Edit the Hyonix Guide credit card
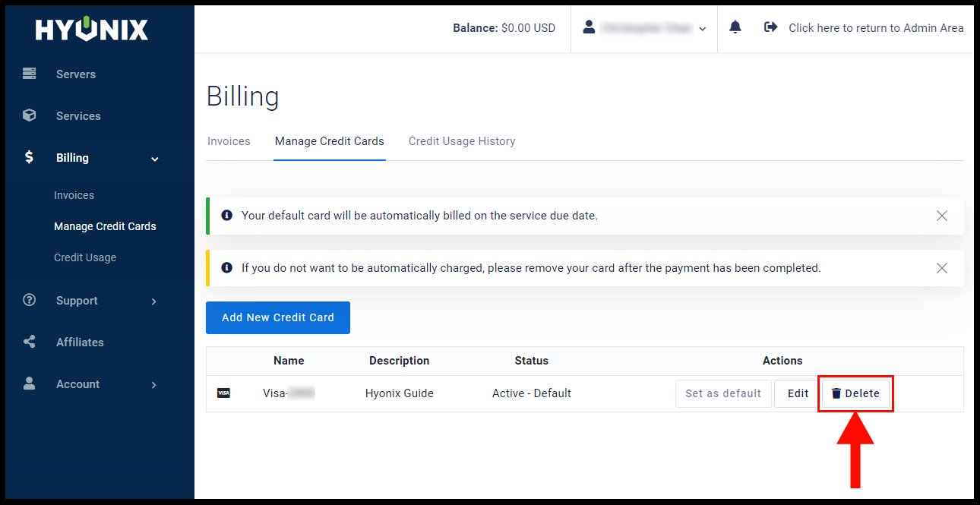 797,393
